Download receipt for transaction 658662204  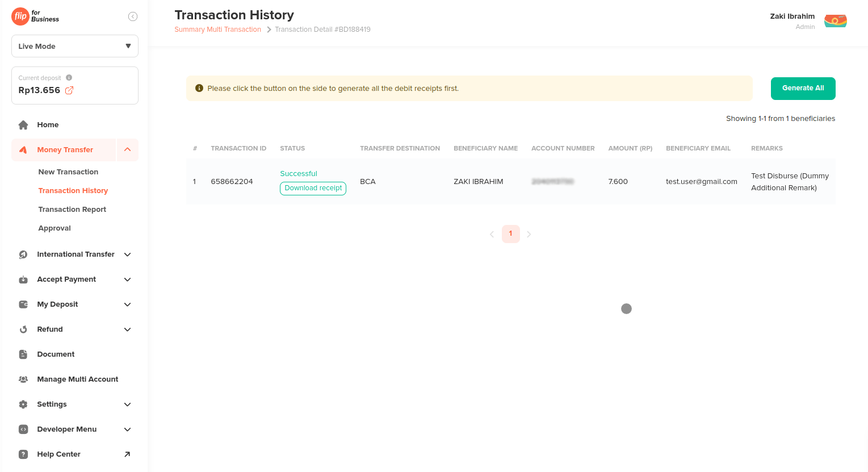coord(313,188)
